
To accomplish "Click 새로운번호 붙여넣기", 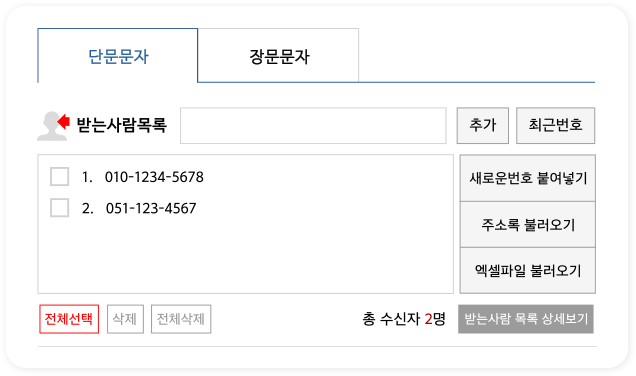I will tap(528, 178).
